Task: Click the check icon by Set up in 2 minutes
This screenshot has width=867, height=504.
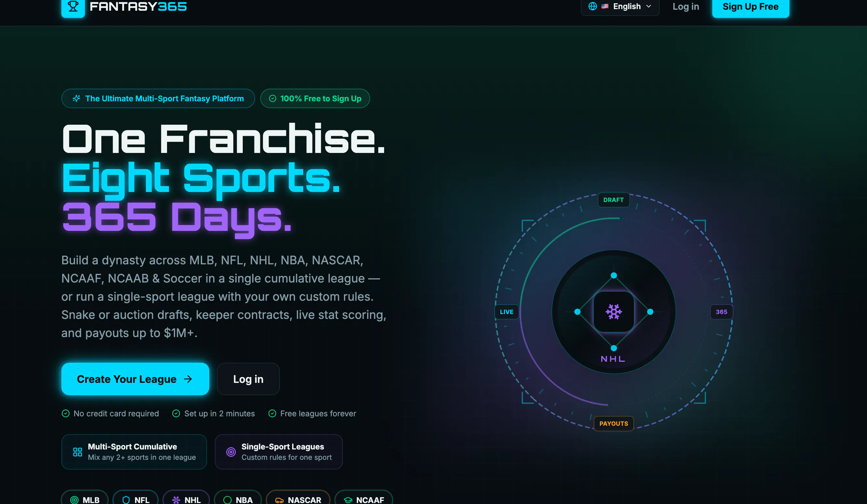Action: pos(176,413)
